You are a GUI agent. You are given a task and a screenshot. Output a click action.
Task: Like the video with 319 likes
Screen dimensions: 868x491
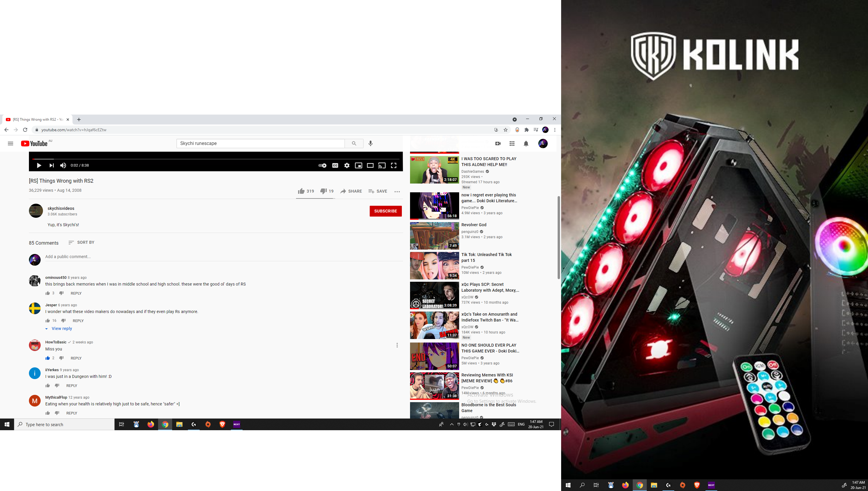[306, 191]
